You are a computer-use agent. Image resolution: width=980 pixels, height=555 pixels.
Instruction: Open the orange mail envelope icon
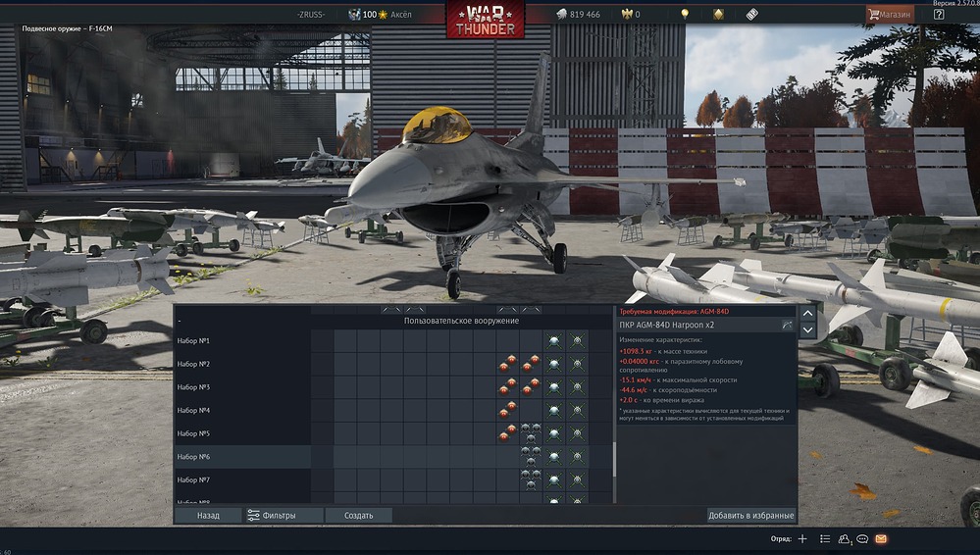[x=881, y=538]
